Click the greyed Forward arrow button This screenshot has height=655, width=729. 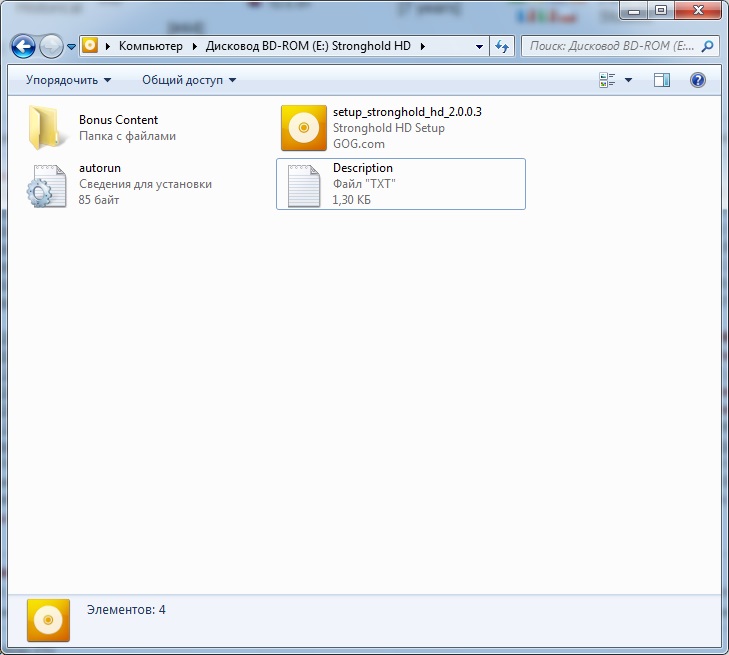[x=51, y=46]
